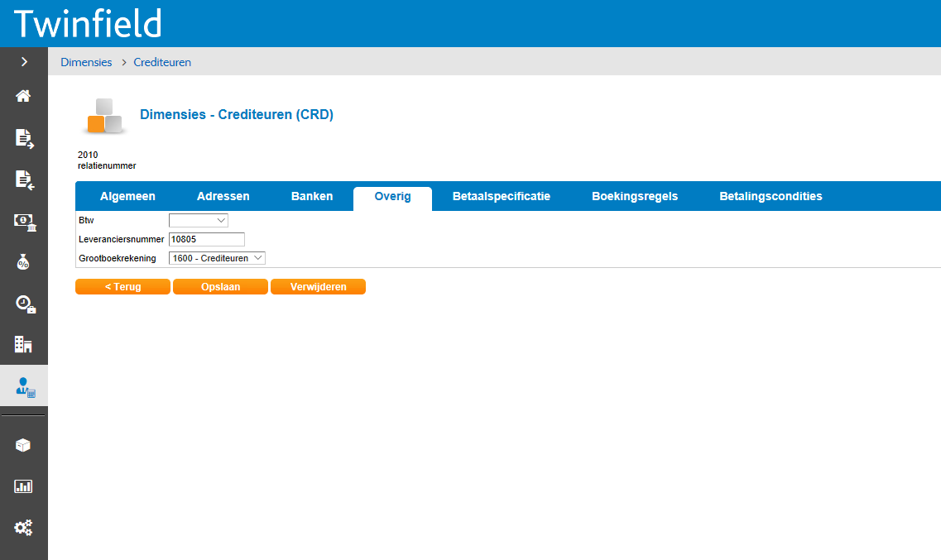Expand the Grootboekrekening dropdown

click(x=217, y=258)
